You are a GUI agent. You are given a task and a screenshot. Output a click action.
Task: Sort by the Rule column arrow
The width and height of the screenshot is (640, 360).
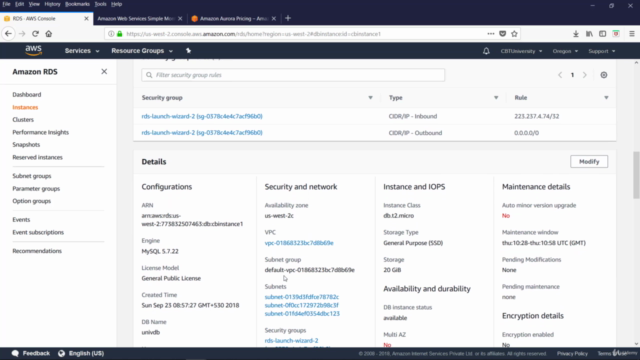pos(606,98)
